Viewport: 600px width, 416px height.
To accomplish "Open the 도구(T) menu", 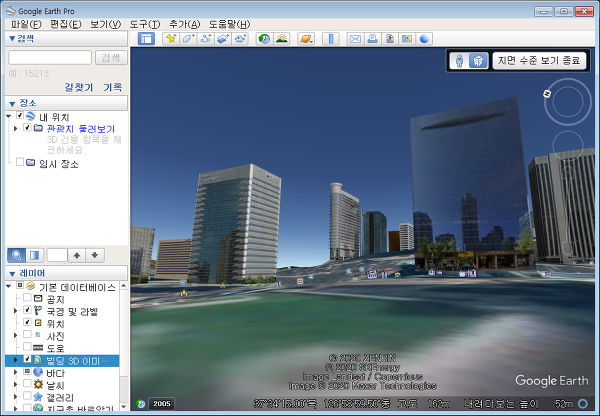I will (x=145, y=24).
